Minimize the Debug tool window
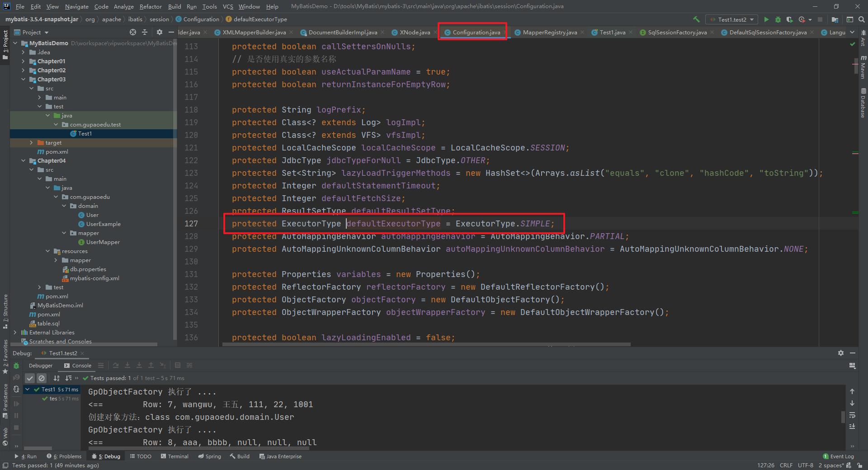This screenshot has height=470, width=868. [x=852, y=353]
